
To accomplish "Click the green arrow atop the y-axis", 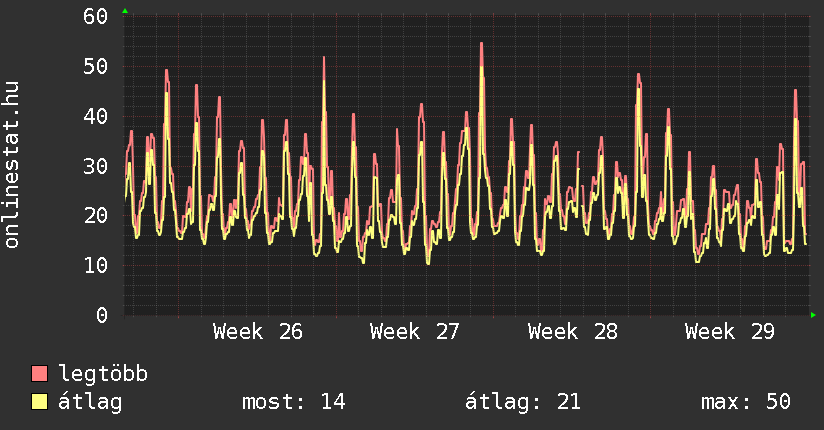I will 125,11.
